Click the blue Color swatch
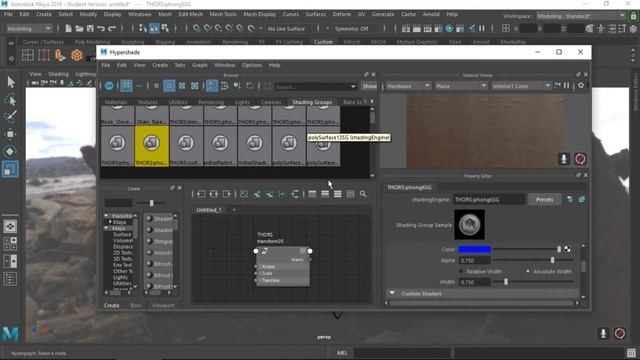This screenshot has height=360, width=640. coord(474,249)
